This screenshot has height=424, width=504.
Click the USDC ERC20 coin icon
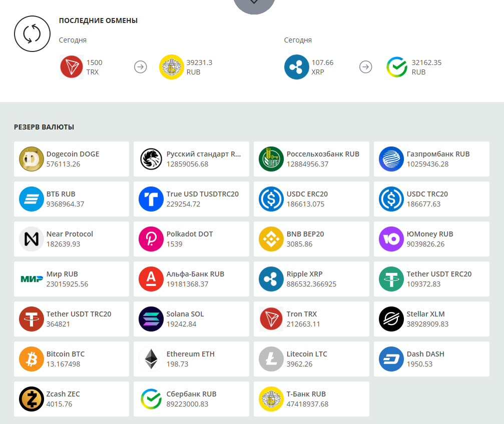tap(271, 199)
